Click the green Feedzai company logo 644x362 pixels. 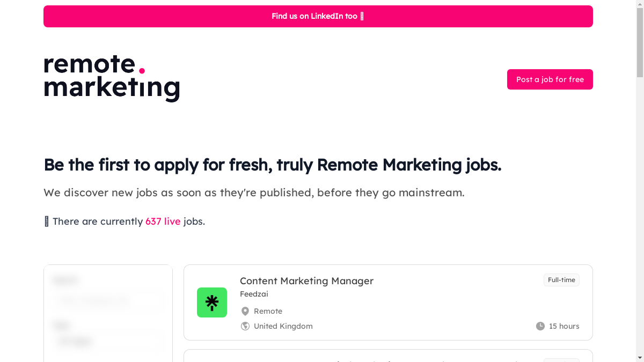click(212, 302)
